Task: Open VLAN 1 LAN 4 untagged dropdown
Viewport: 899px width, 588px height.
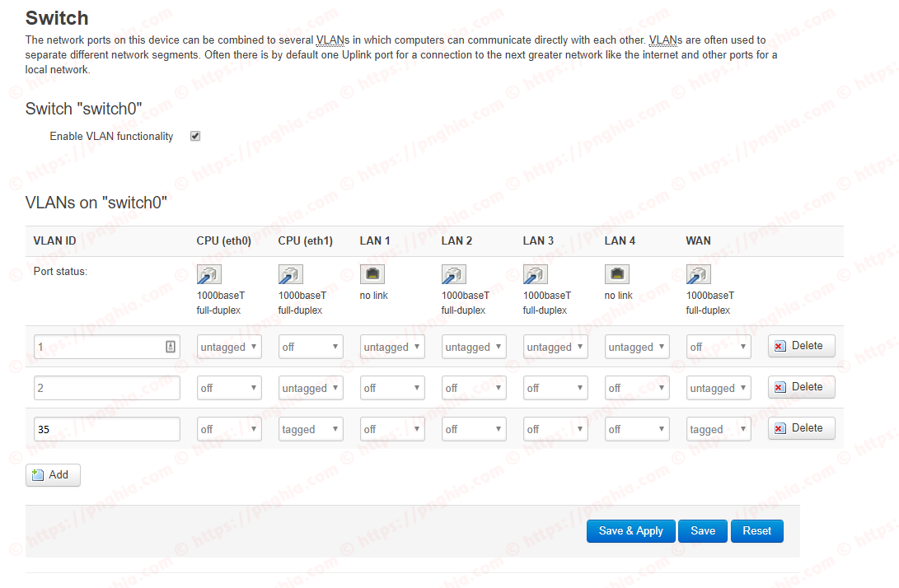Action: 637,347
